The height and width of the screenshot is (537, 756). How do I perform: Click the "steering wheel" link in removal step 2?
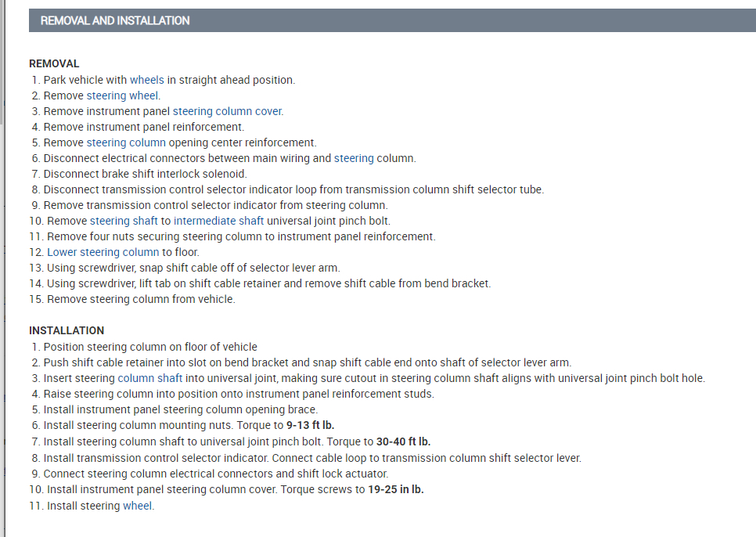(x=123, y=96)
